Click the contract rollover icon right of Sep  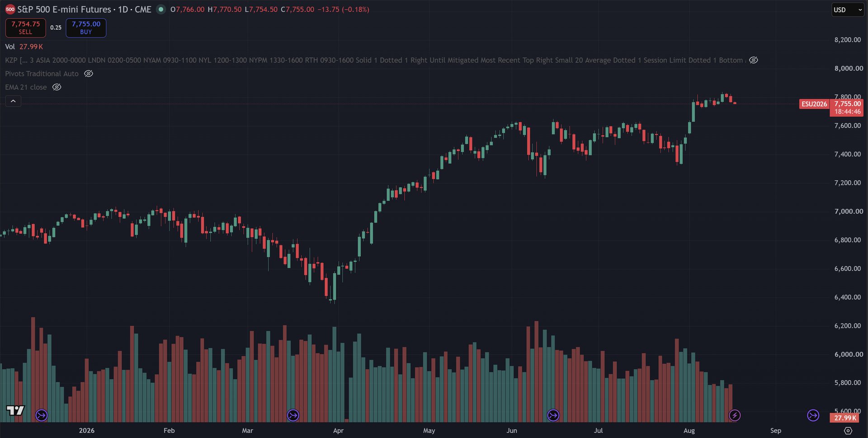813,415
